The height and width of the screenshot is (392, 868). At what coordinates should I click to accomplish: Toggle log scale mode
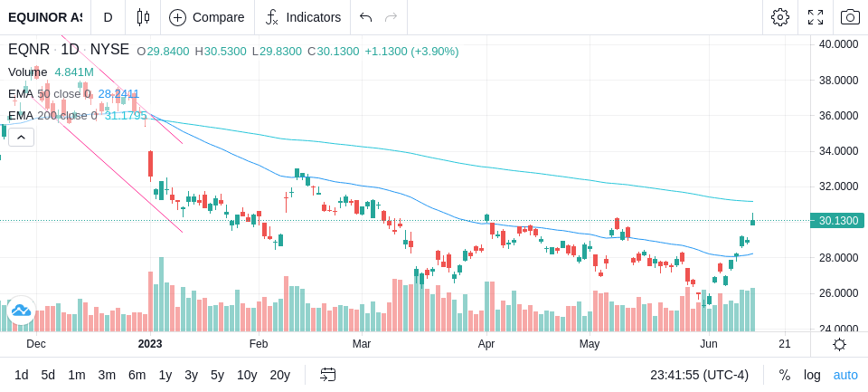coord(812,376)
